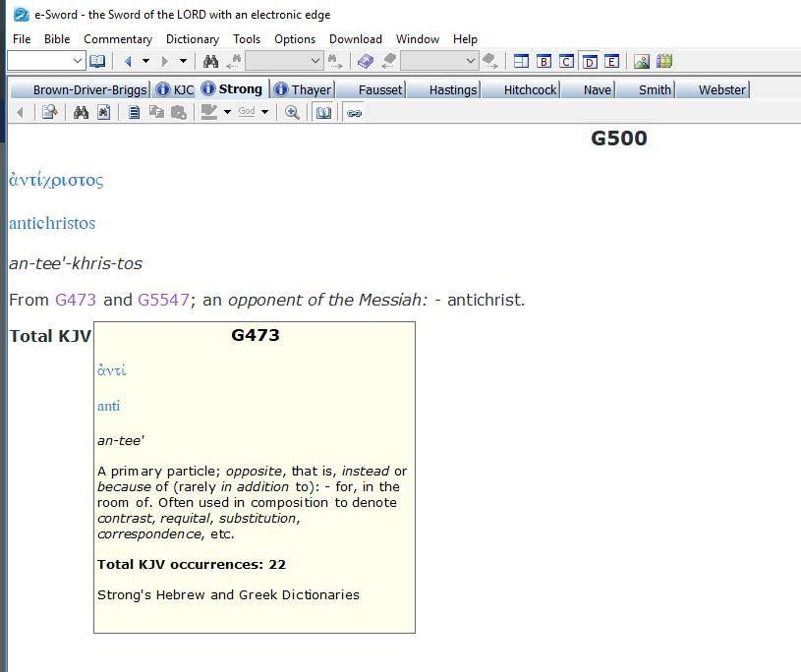Click the highlighter pen icon

(x=209, y=112)
